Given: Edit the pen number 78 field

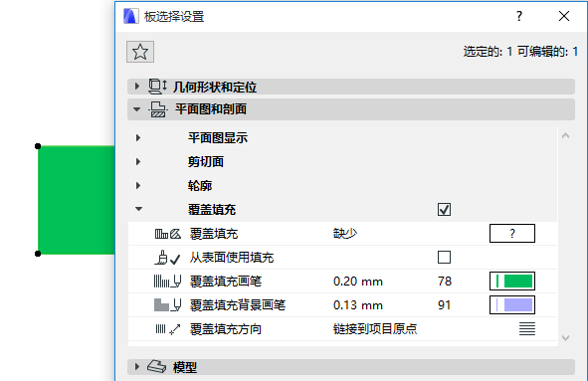Looking at the screenshot, I should 445,282.
